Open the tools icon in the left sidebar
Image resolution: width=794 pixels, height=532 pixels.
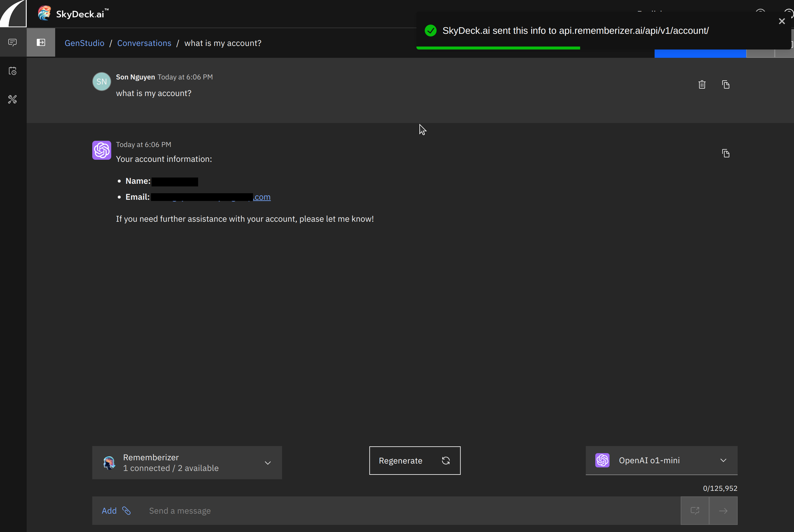tap(12, 99)
